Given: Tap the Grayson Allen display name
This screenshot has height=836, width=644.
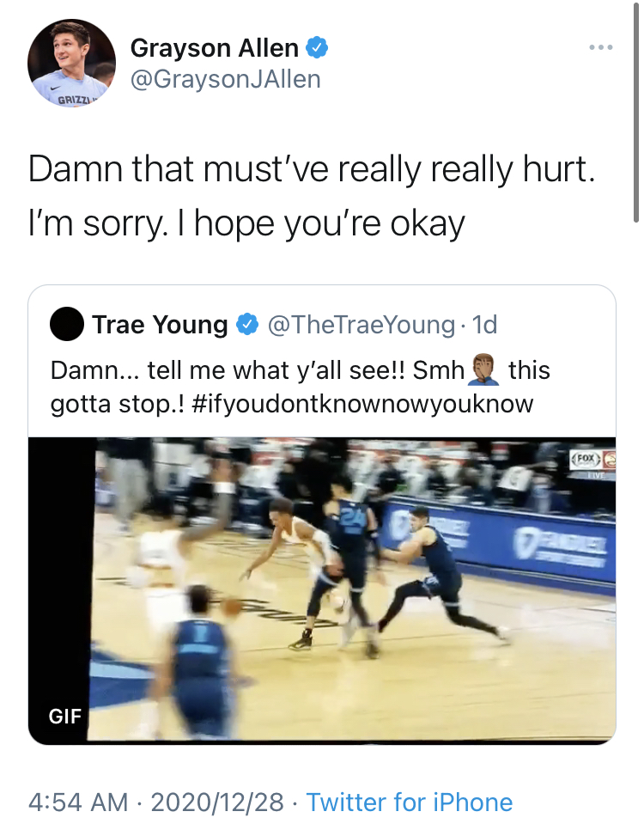Looking at the screenshot, I should [214, 48].
